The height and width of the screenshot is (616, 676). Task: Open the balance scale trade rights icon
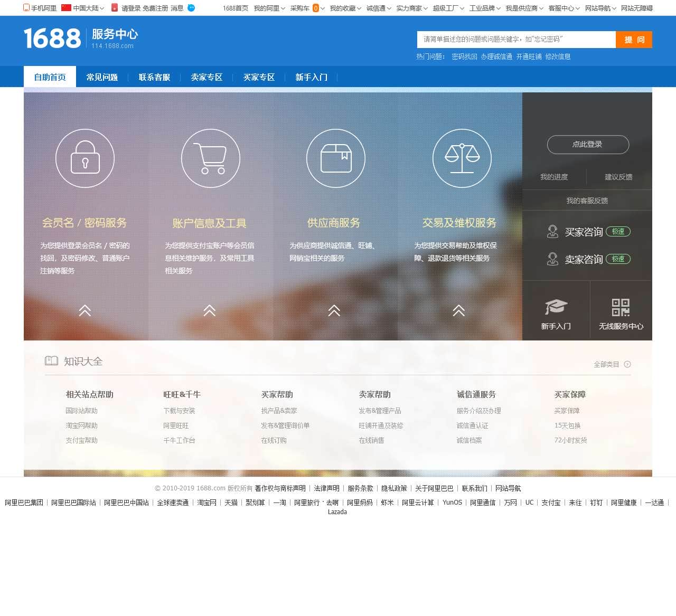(462, 158)
